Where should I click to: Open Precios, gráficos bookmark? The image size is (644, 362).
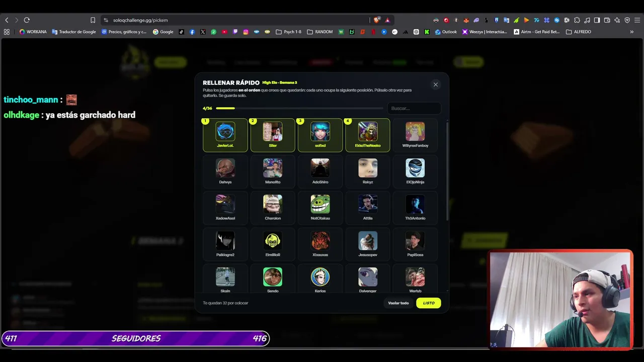pos(124,32)
